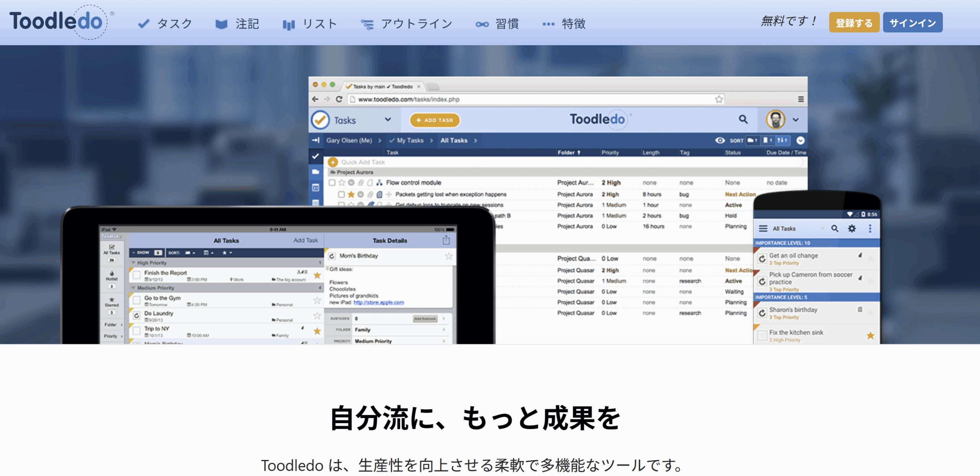Check the 'Packets getting lost' task checkbox
The image size is (980, 476).
pos(341,194)
